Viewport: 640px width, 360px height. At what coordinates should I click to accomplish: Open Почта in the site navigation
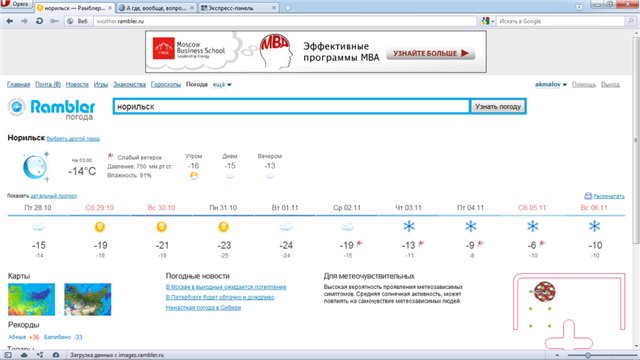coord(48,84)
